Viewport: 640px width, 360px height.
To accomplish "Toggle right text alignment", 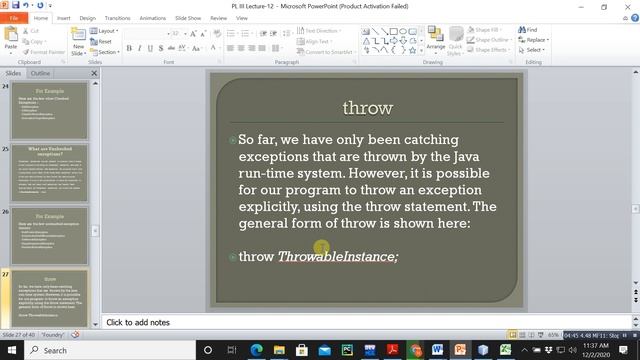I will tap(252, 48).
